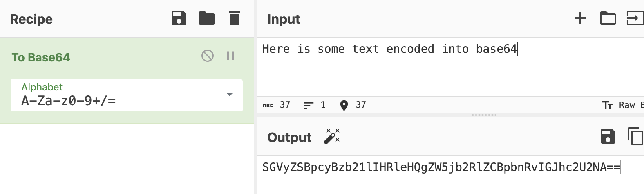Expand the Alphabet dropdown arrow
Viewport: 644px width, 194px height.
(x=230, y=95)
